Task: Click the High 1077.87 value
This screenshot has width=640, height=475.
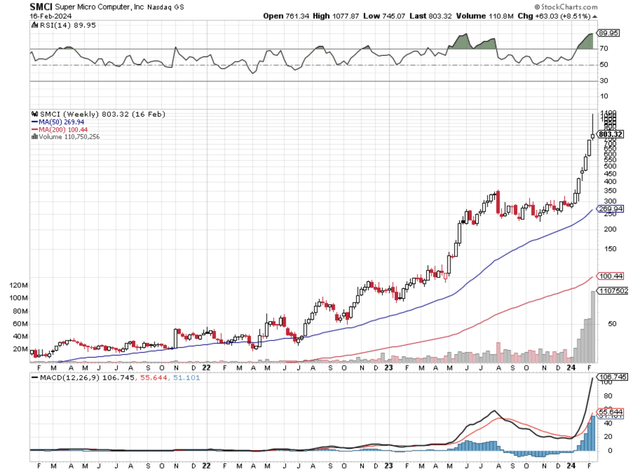Action: (x=336, y=16)
